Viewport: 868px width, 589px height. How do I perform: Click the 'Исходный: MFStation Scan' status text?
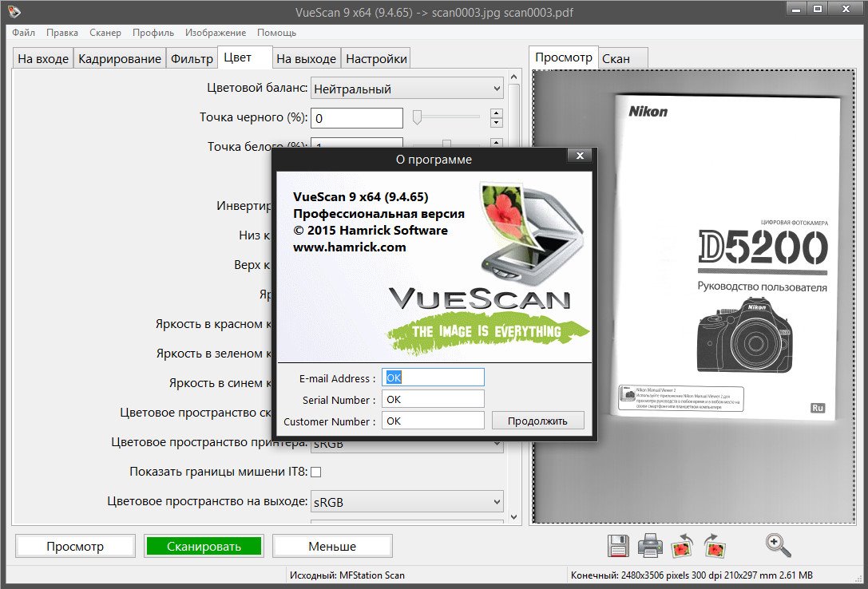point(347,575)
